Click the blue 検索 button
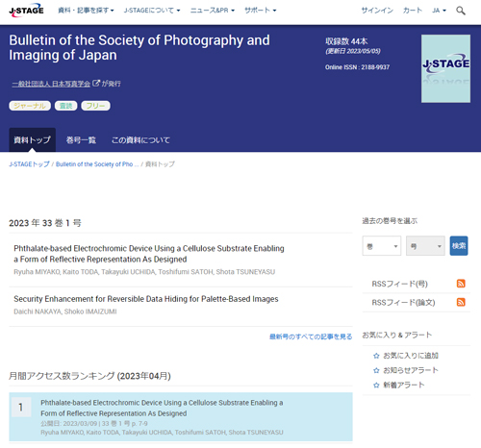The height and width of the screenshot is (448, 481). tap(459, 246)
